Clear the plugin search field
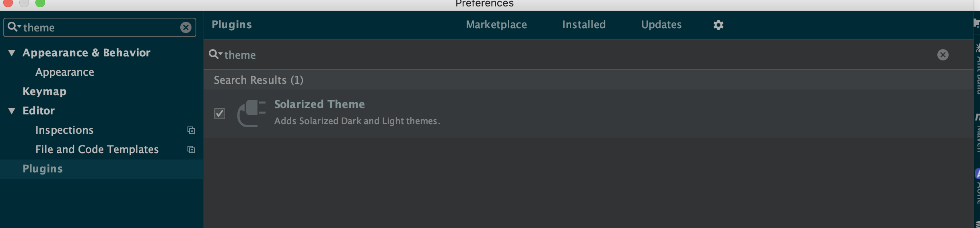 943,55
